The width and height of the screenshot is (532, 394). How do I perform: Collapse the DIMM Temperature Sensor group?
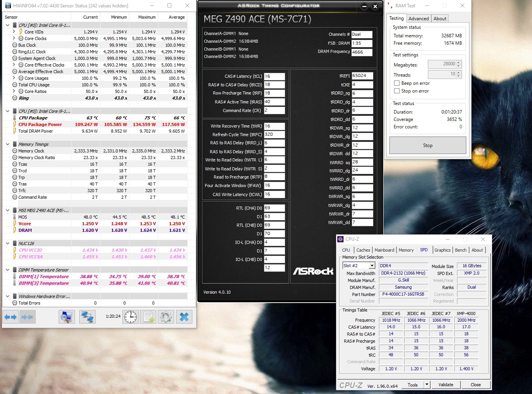7,270
